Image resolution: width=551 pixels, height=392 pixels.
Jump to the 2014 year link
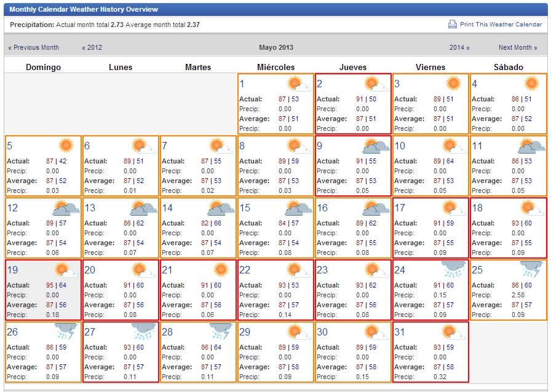pyautogui.click(x=459, y=47)
